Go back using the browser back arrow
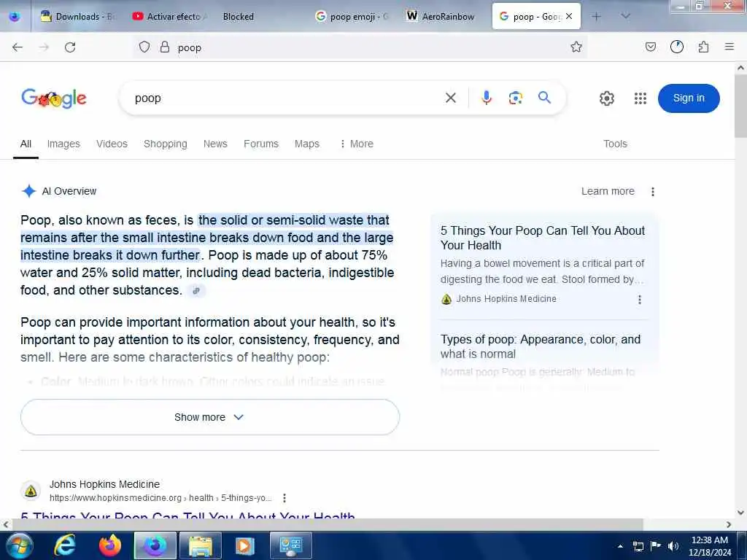This screenshot has height=560, width=747. (x=18, y=47)
